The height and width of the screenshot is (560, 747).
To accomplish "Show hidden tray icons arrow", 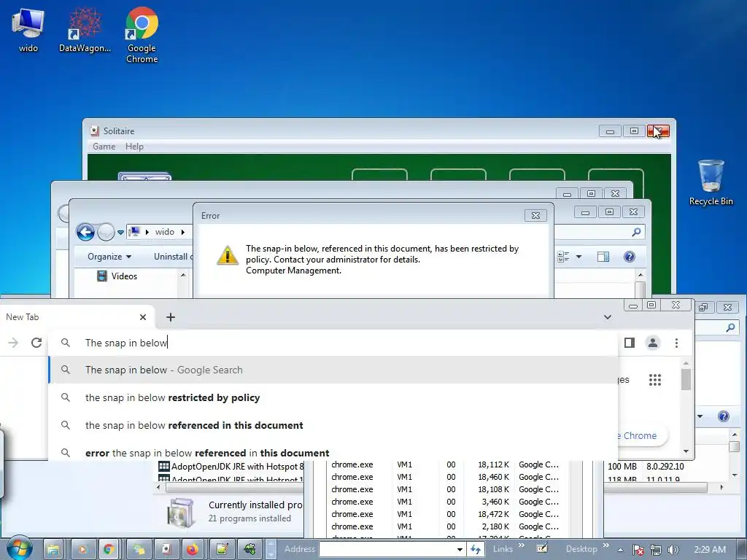I will [620, 550].
